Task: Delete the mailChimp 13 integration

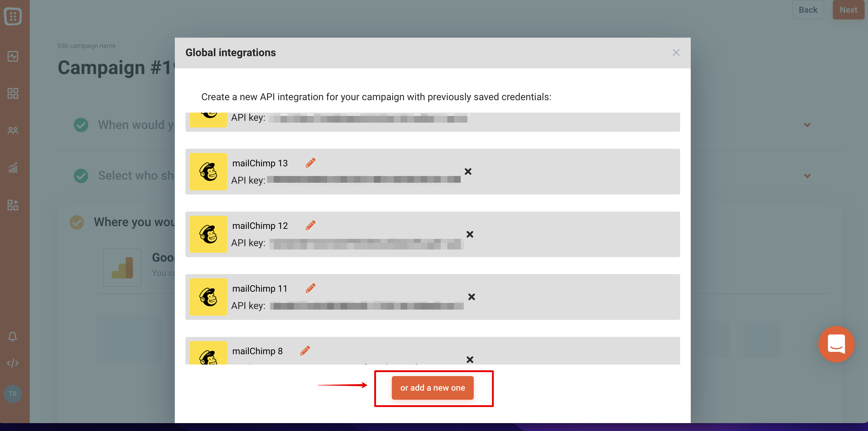Action: 468,171
